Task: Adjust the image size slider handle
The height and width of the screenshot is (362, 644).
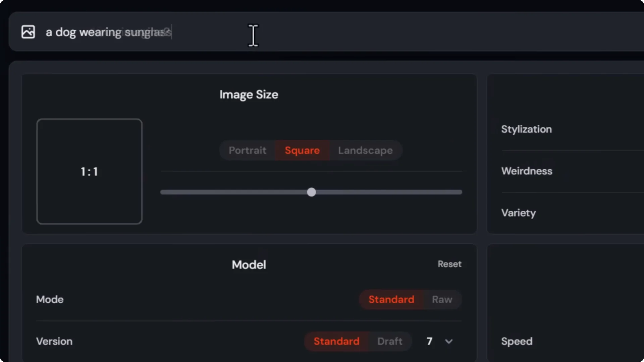Action: 311,192
